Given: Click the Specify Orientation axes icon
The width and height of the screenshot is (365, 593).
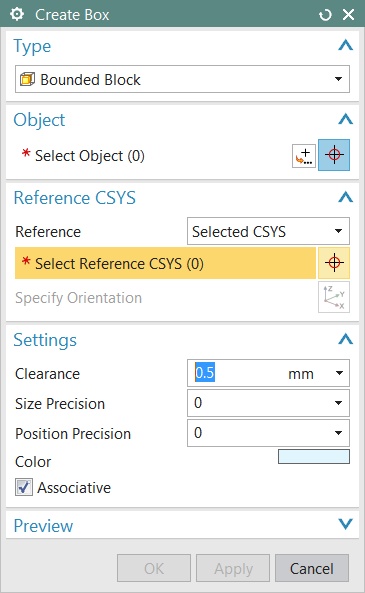Looking at the screenshot, I should 334,297.
